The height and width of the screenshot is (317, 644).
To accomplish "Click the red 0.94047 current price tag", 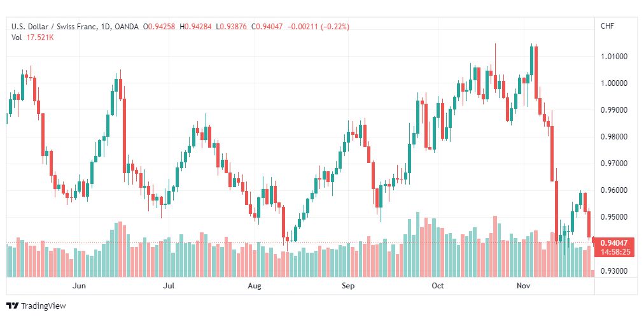I will 614,243.
